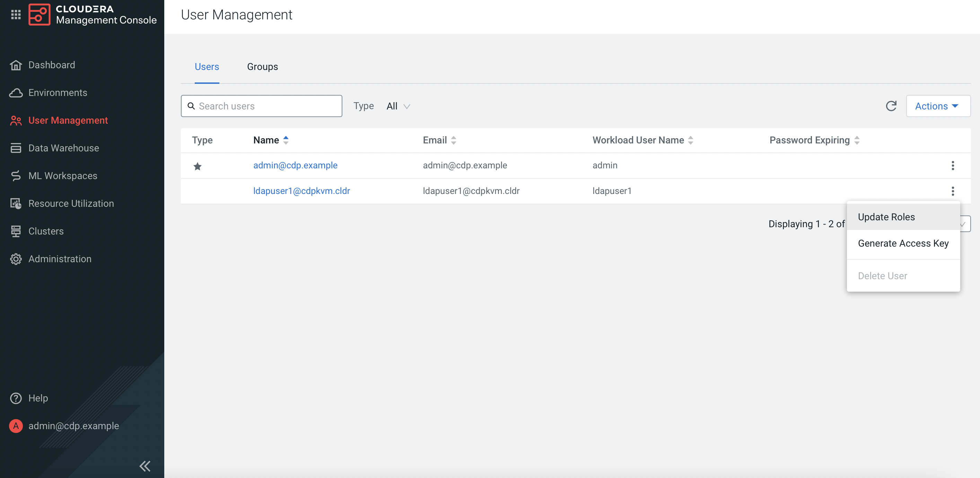Image resolution: width=980 pixels, height=478 pixels.
Task: Open the kebab menu for the ldapuser1 row
Action: coord(953,191)
